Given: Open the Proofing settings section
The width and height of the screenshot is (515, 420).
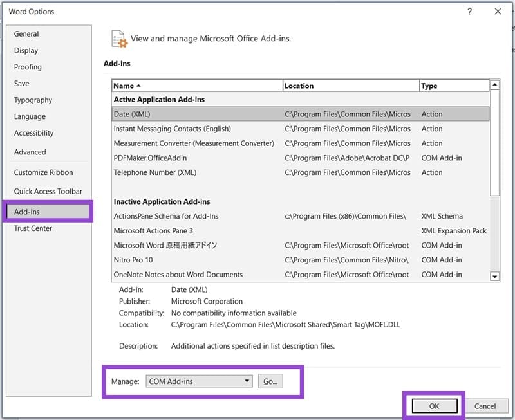Looking at the screenshot, I should pos(28,67).
